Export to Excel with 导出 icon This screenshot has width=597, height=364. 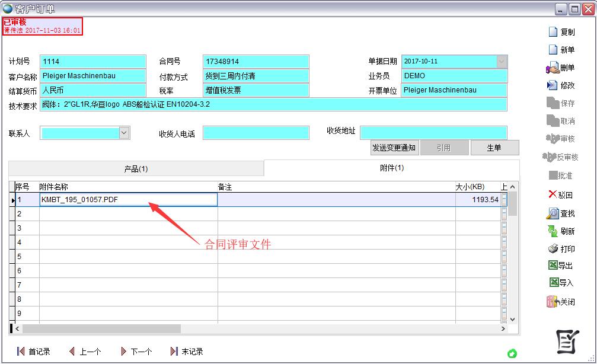point(553,266)
